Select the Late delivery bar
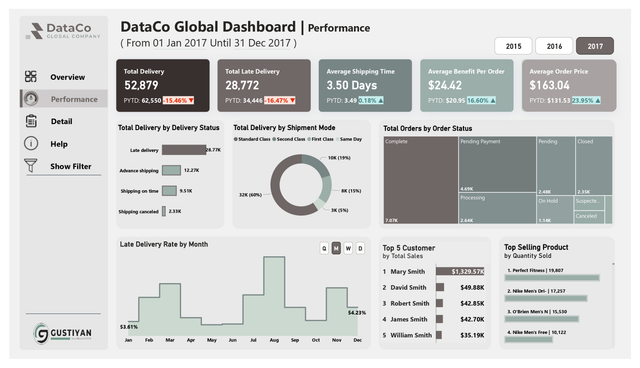 (x=184, y=150)
